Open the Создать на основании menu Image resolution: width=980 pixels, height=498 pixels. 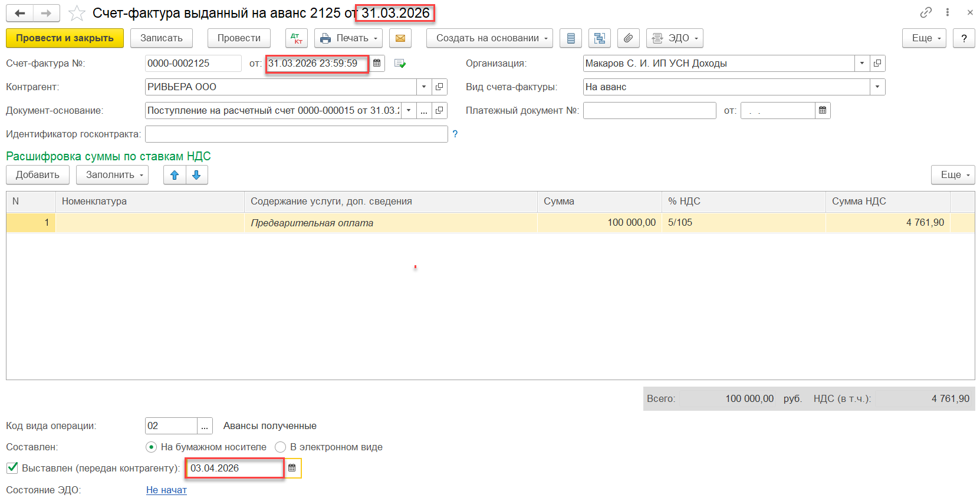click(x=489, y=38)
